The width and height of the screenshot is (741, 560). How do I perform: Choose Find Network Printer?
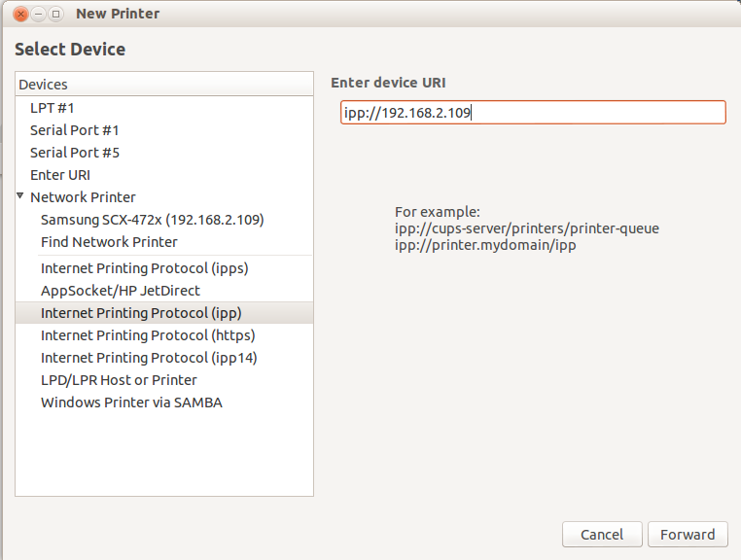coord(109,242)
